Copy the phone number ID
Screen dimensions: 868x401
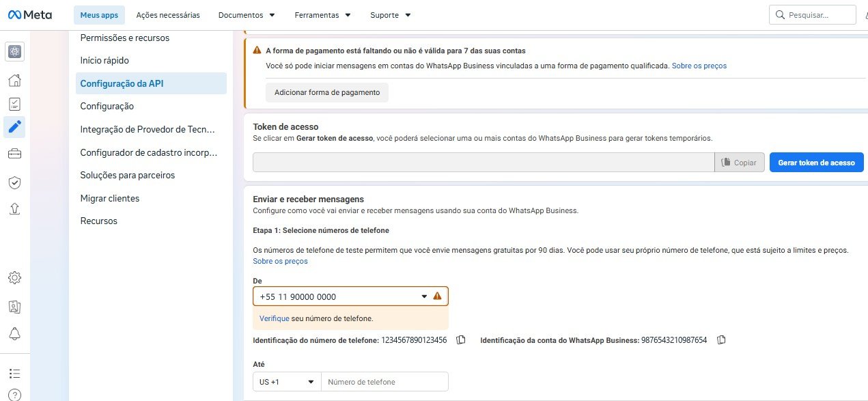click(x=461, y=340)
